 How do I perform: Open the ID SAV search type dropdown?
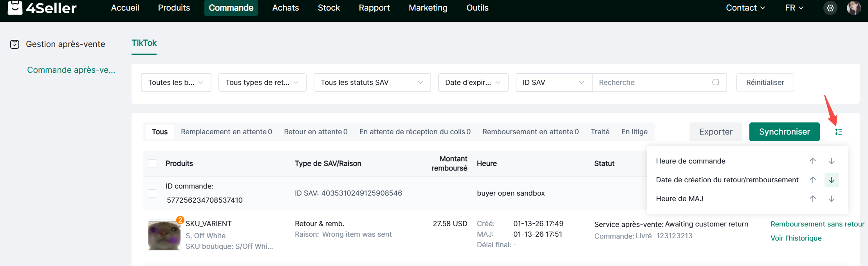click(x=553, y=83)
